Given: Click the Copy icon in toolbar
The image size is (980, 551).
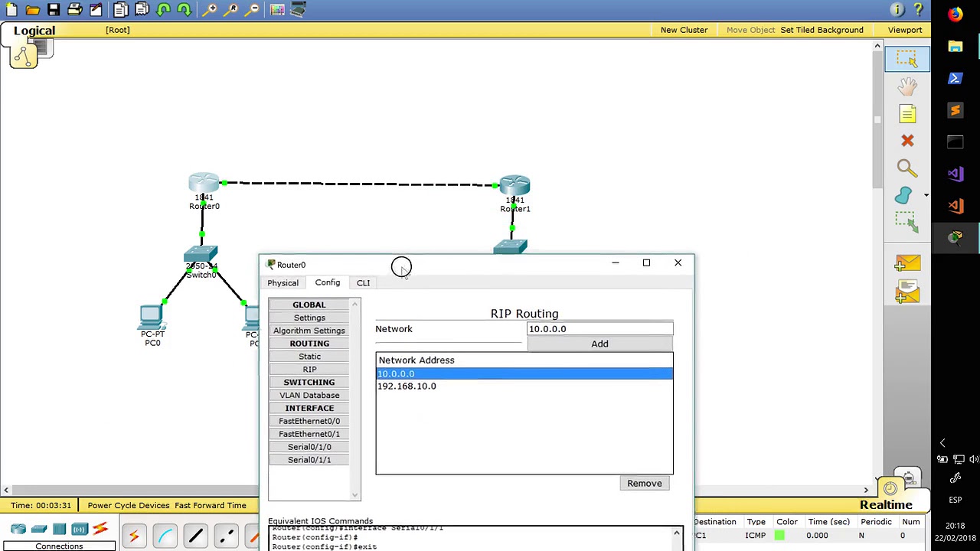Looking at the screenshot, I should (x=121, y=10).
